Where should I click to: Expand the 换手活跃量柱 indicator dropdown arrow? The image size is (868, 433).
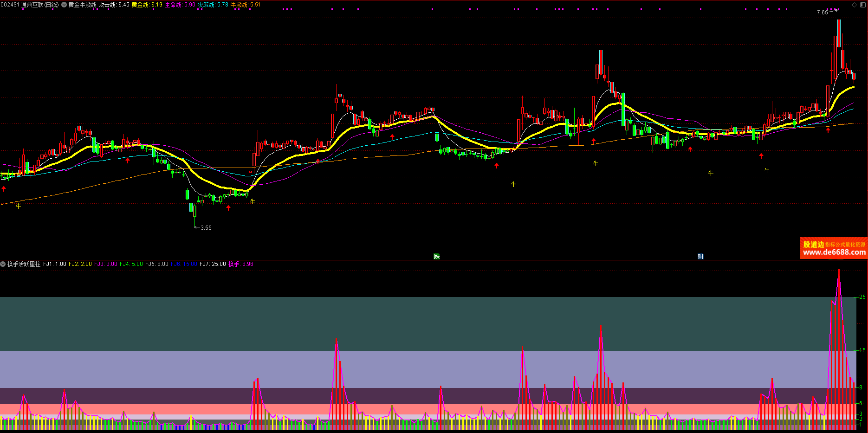(3, 264)
